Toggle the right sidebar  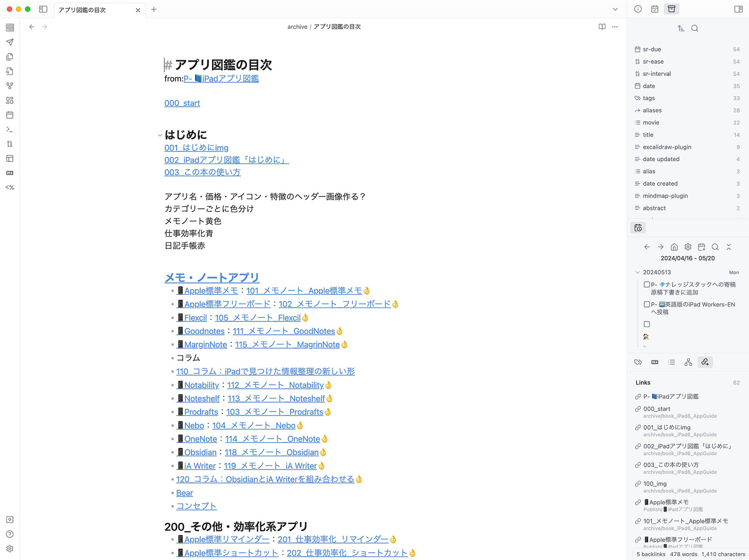[739, 9]
